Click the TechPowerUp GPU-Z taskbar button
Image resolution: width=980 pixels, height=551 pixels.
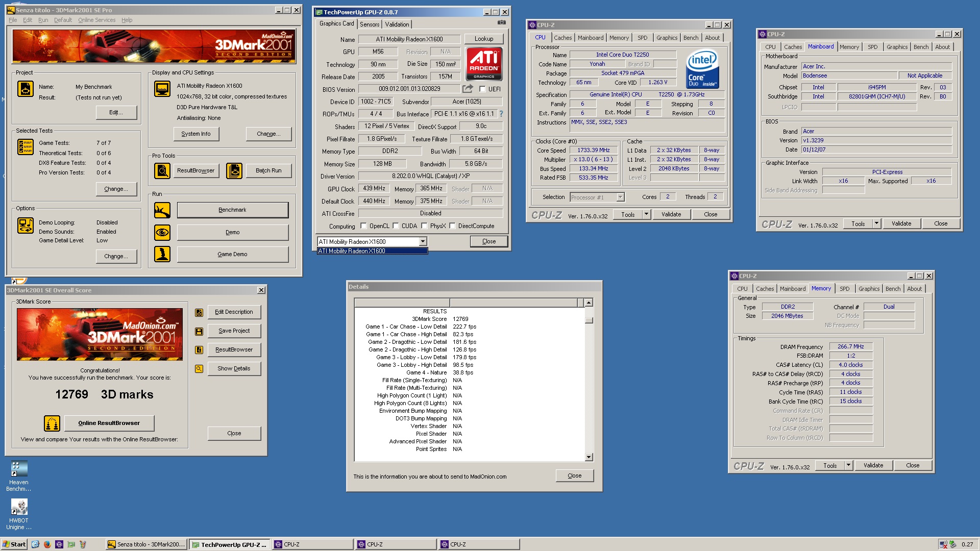pyautogui.click(x=230, y=544)
